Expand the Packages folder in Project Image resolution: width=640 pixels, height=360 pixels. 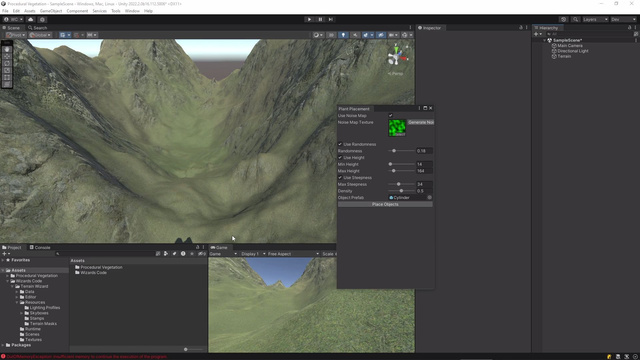3,345
